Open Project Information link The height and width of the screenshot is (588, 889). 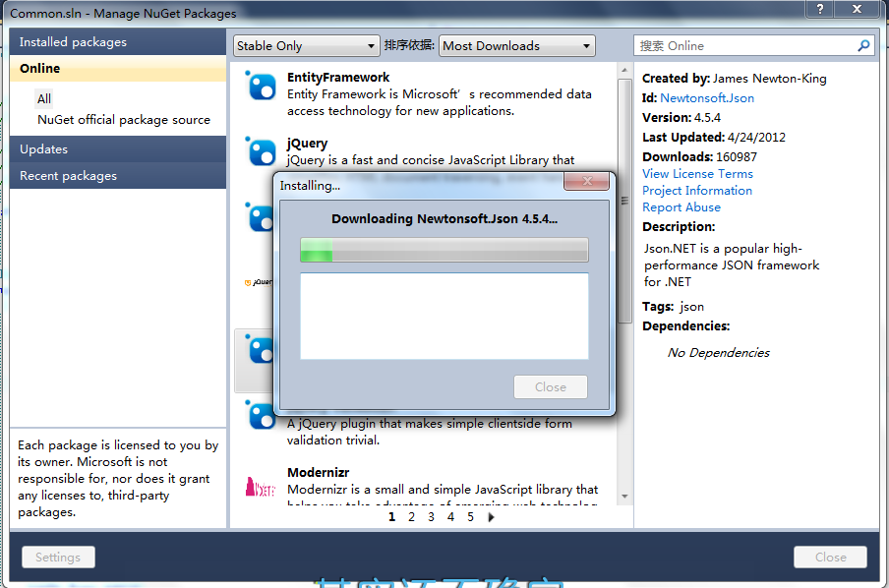tap(697, 191)
